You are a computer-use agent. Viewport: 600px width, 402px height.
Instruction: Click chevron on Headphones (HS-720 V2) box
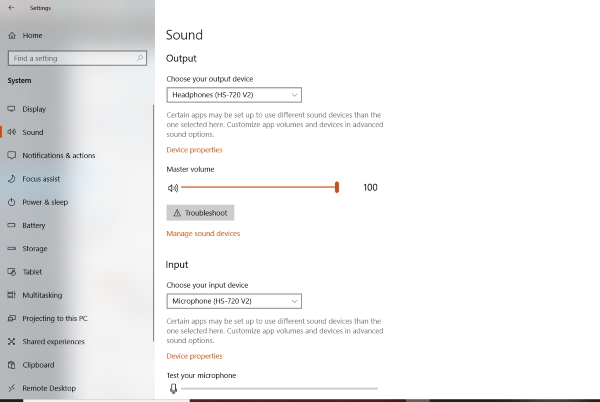click(294, 95)
